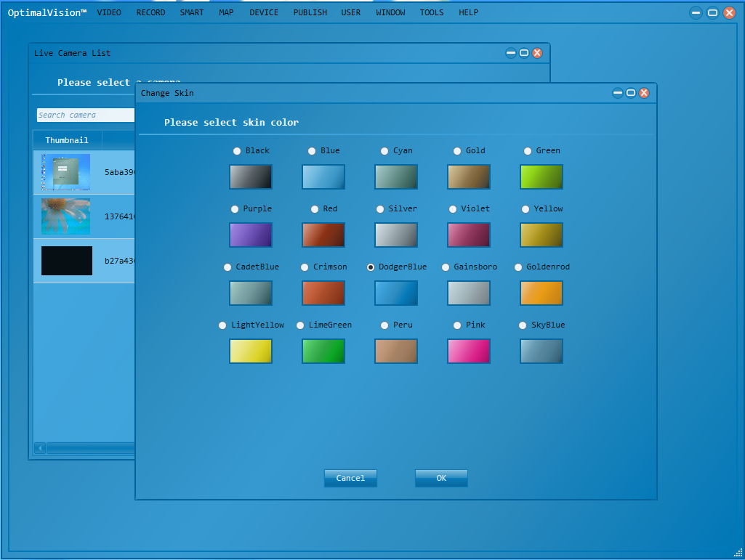Screen dimensions: 745x560
Task: Pick the Gold color swatch
Action: [x=468, y=176]
